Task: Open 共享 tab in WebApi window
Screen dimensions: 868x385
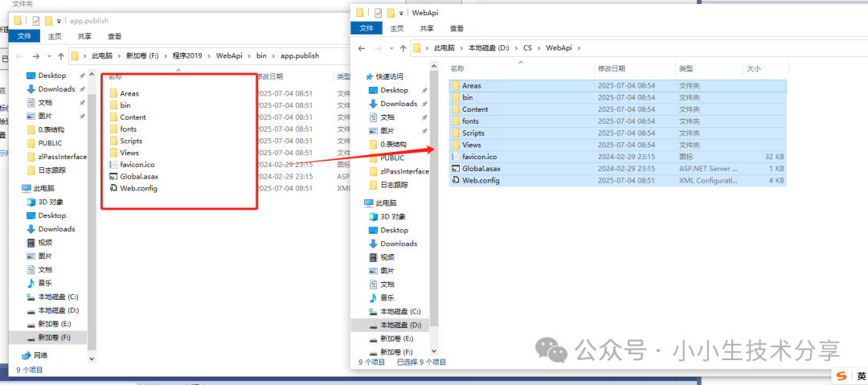Action: point(427,28)
